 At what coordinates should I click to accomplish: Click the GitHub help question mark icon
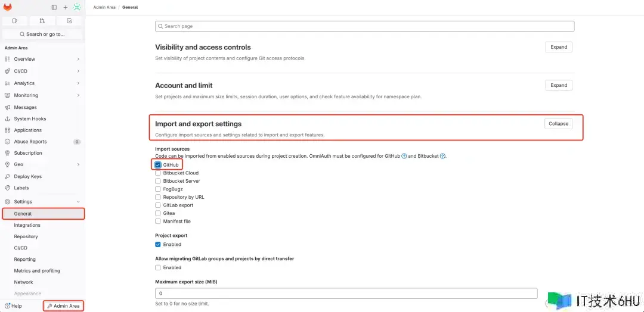click(404, 156)
